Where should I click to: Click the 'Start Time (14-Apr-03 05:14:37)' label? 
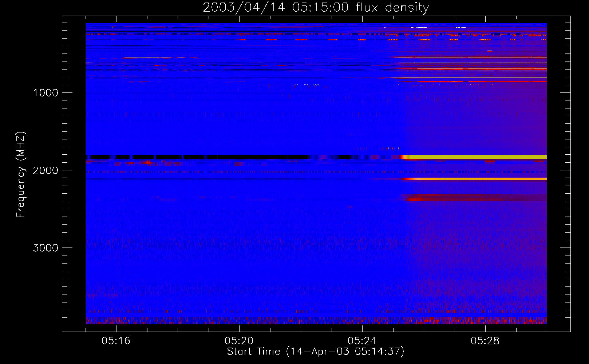(316, 352)
